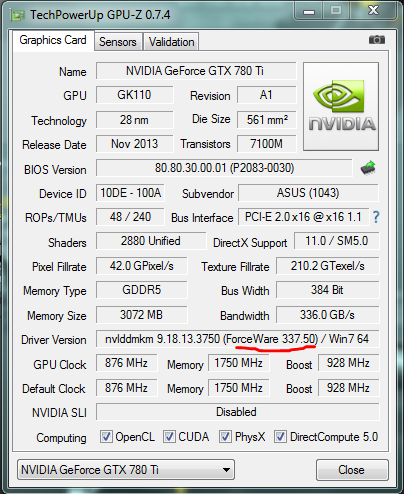
Task: Click the DirectX Support value 11.0 / SM5.0
Action: coord(337,241)
